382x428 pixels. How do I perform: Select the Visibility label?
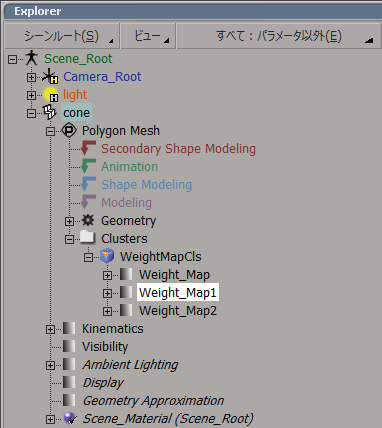click(105, 347)
